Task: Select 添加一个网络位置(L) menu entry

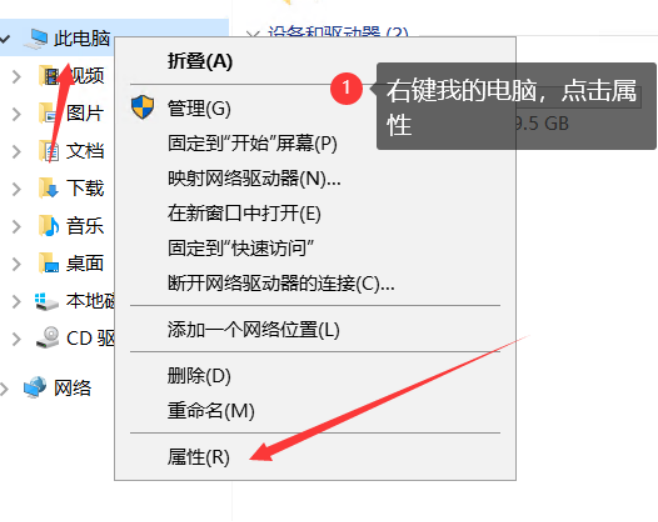Action: 253,330
